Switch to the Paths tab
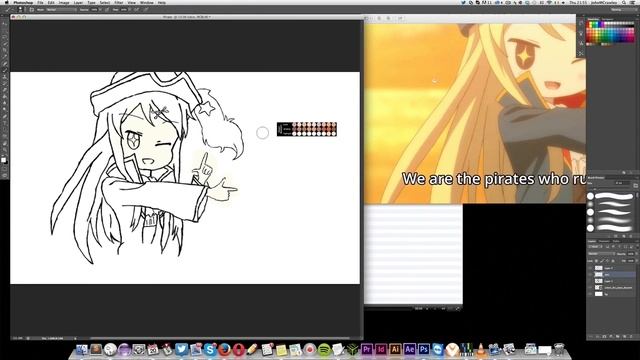Viewport: 640px width, 360px height. 616,241
